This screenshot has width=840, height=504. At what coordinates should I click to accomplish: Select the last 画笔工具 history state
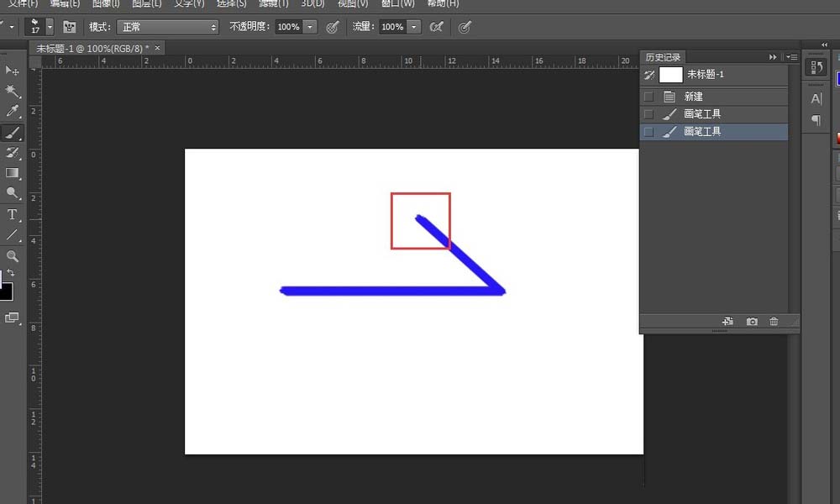pos(722,131)
